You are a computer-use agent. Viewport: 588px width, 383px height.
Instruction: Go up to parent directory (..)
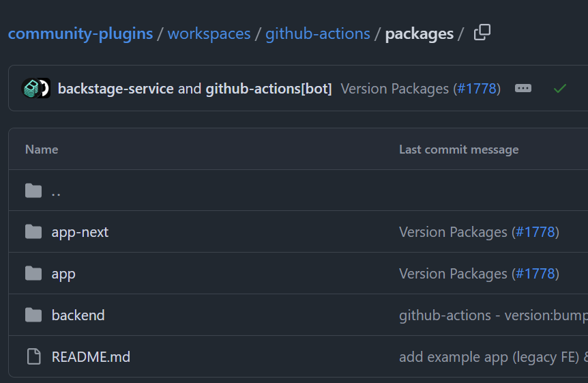[56, 192]
